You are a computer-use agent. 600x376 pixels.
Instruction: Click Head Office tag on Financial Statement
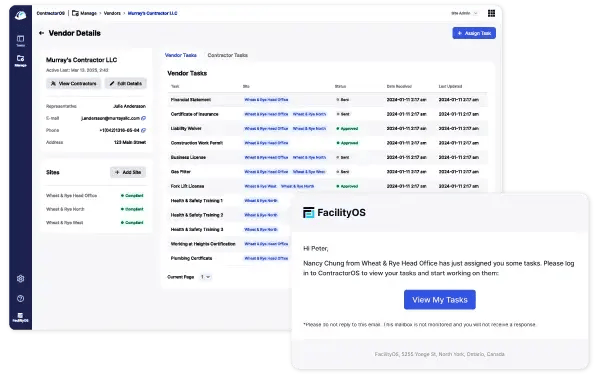click(x=266, y=100)
